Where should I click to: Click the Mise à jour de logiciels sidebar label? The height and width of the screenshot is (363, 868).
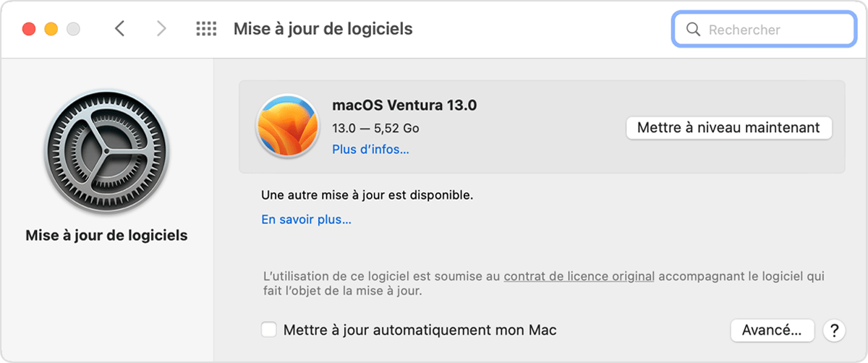click(106, 235)
